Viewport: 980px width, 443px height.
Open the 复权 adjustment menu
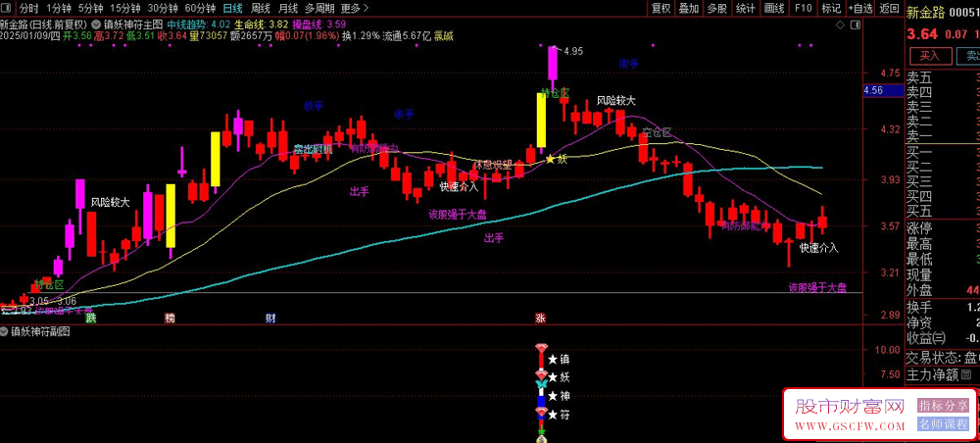[661, 9]
